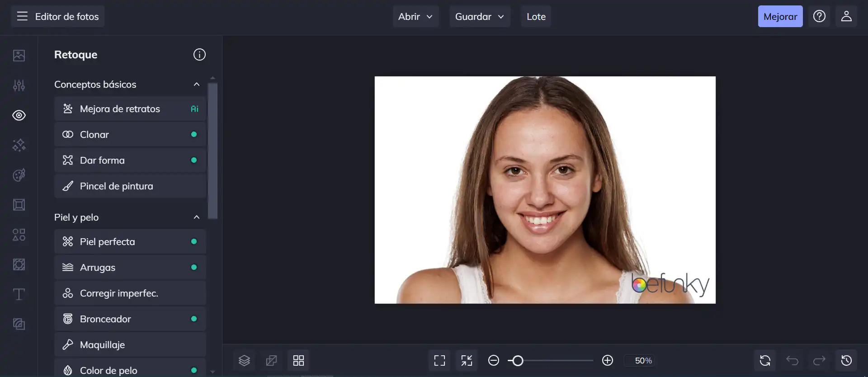Open the Edit adjustments sliders tool
The image size is (868, 377).
pyautogui.click(x=19, y=85)
